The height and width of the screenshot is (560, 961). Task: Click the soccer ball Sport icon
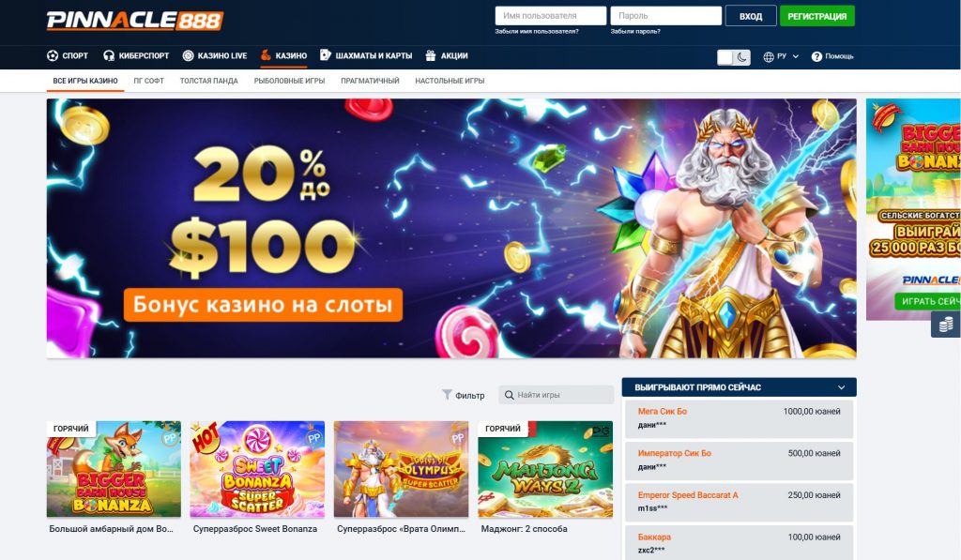(x=53, y=55)
